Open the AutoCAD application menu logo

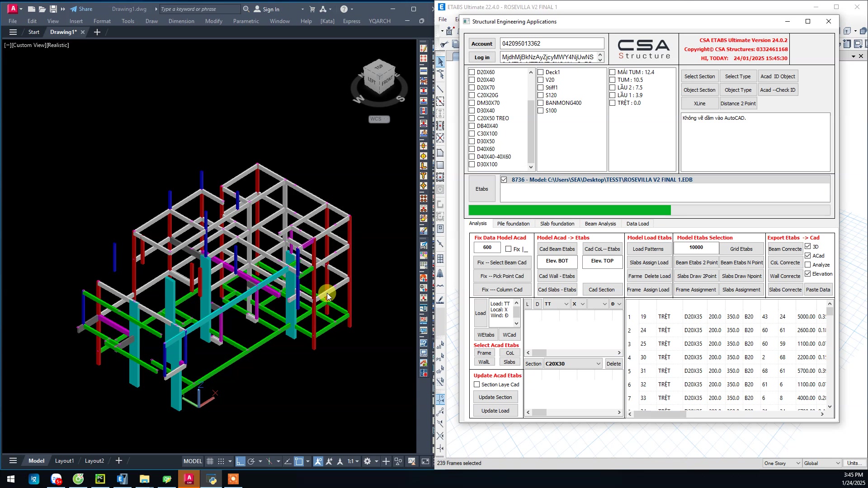coord(13,9)
